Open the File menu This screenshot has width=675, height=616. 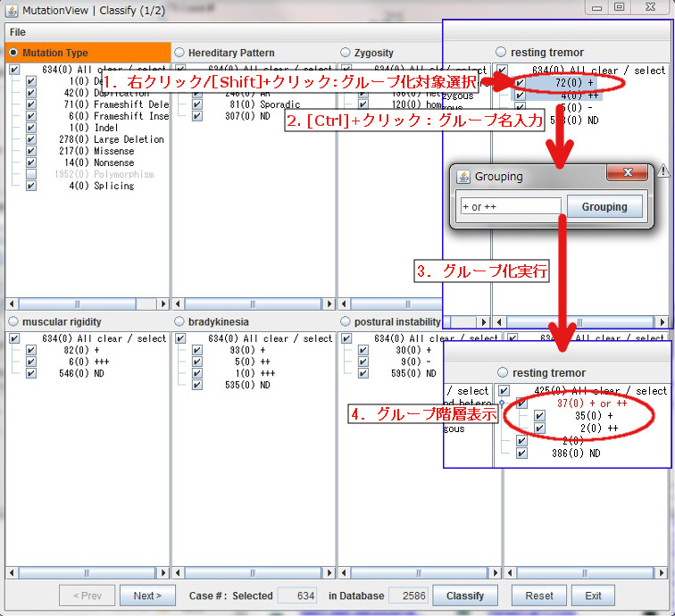tap(17, 32)
